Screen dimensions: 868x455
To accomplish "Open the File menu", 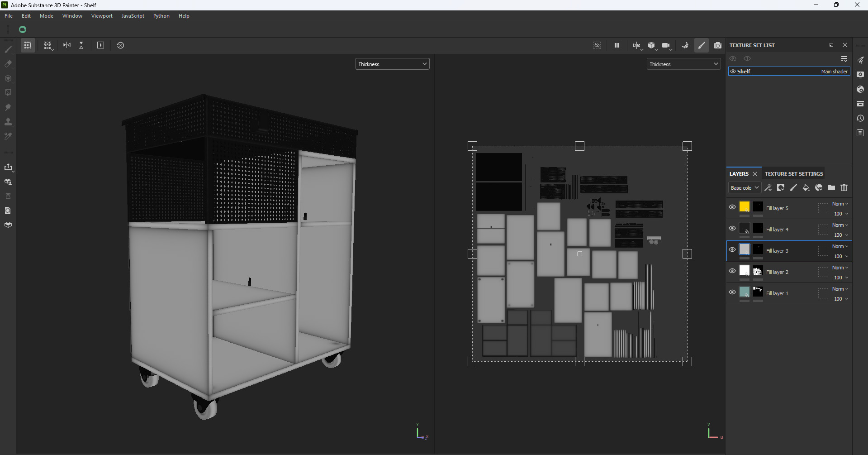I will 9,16.
